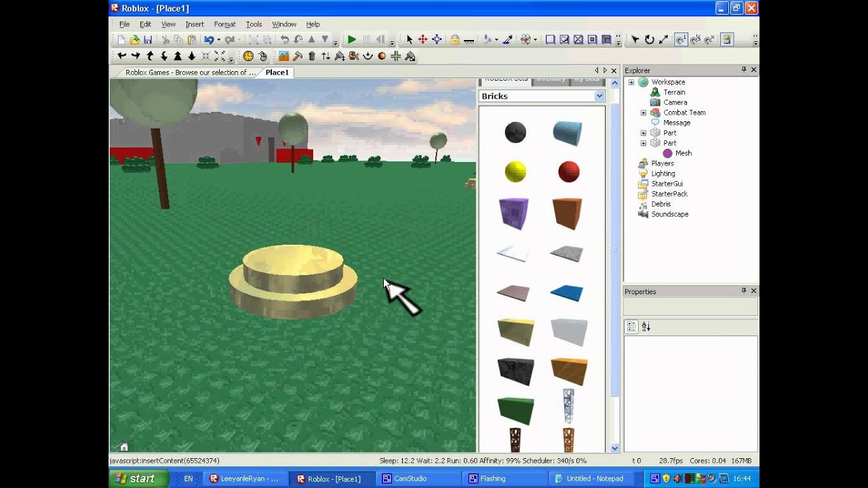Expand the Workspace tree node
The image size is (868, 488).
(631, 82)
